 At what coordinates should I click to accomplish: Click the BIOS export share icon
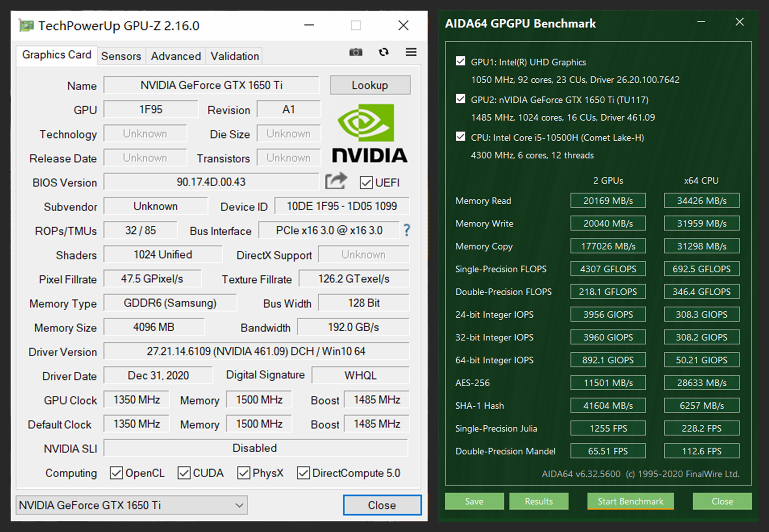(x=336, y=181)
